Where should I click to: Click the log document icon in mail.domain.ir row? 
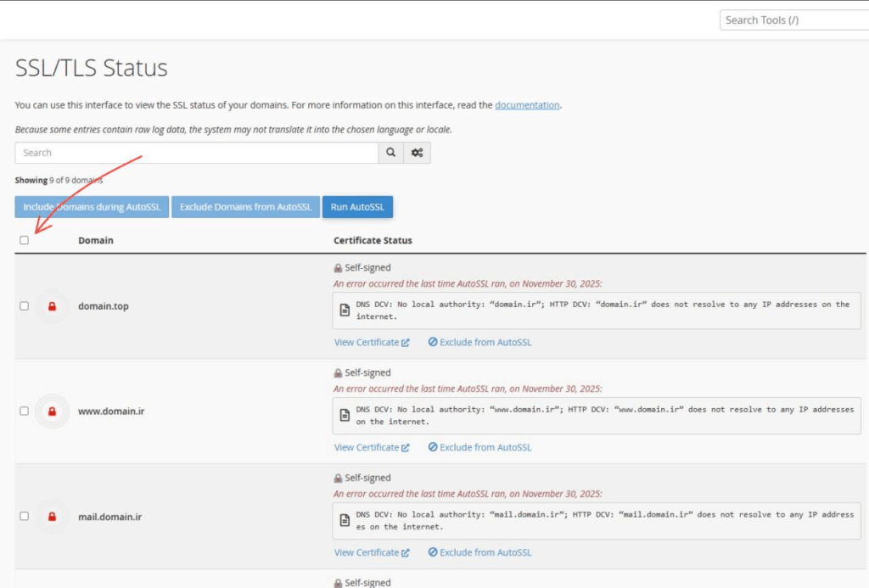[x=345, y=521]
